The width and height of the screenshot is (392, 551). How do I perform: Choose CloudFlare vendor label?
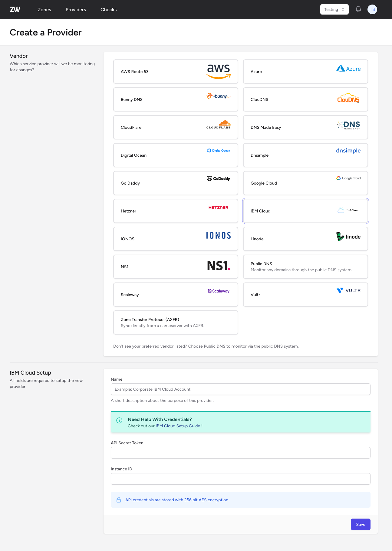(x=131, y=127)
